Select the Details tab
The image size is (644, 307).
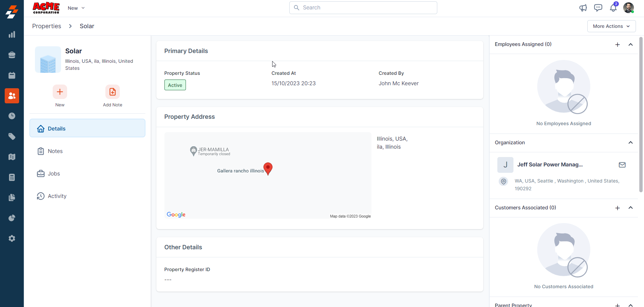coord(87,128)
